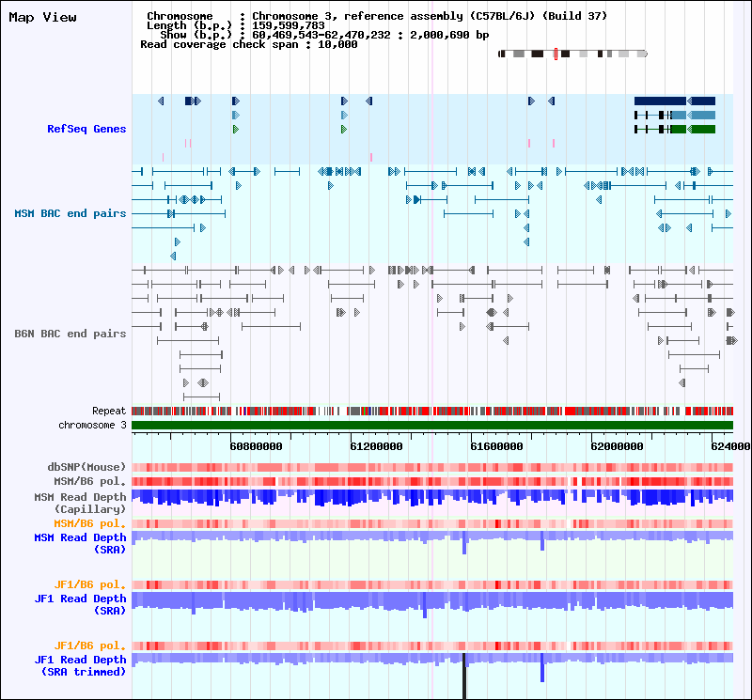Click the solid green chromosome 3 bar
Image resolution: width=752 pixels, height=700 pixels.
click(x=432, y=426)
